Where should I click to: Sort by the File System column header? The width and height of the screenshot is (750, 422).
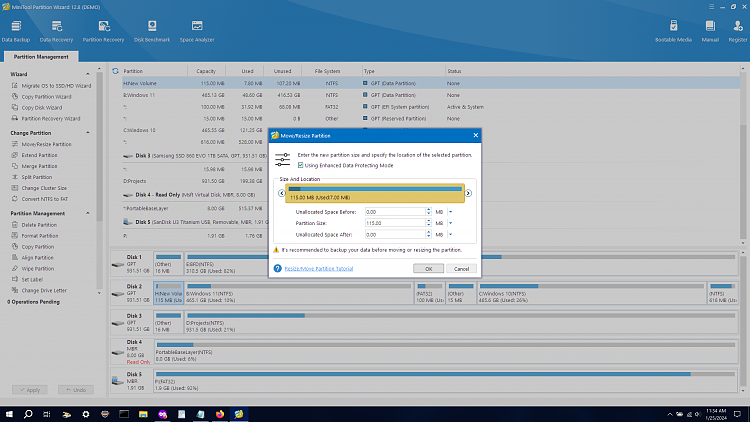327,71
